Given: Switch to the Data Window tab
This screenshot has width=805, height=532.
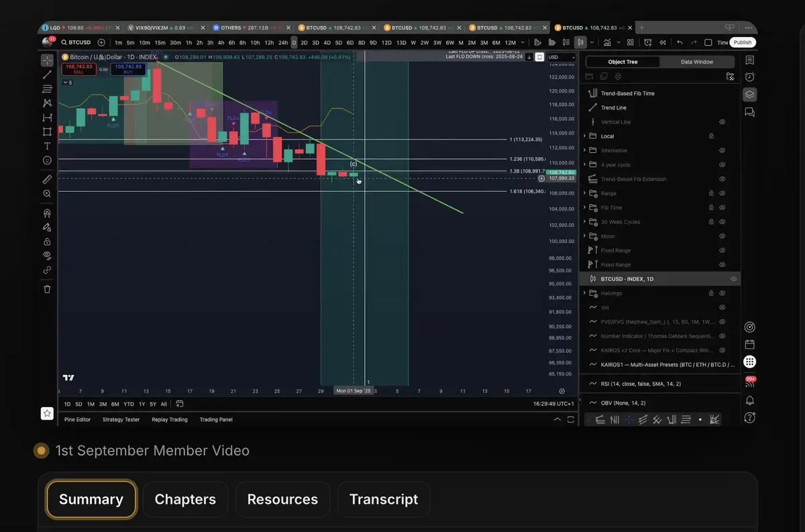Looking at the screenshot, I should click(697, 62).
